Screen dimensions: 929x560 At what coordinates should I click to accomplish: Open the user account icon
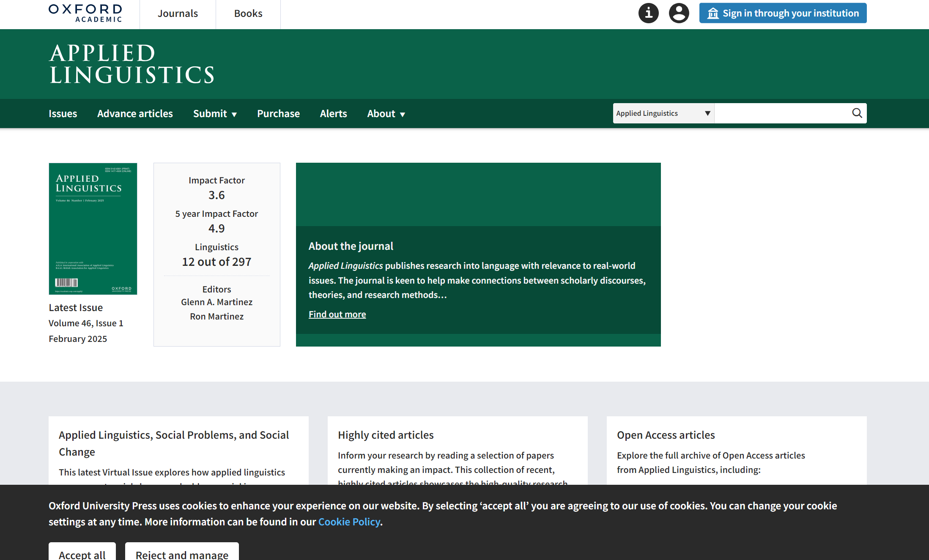(679, 13)
